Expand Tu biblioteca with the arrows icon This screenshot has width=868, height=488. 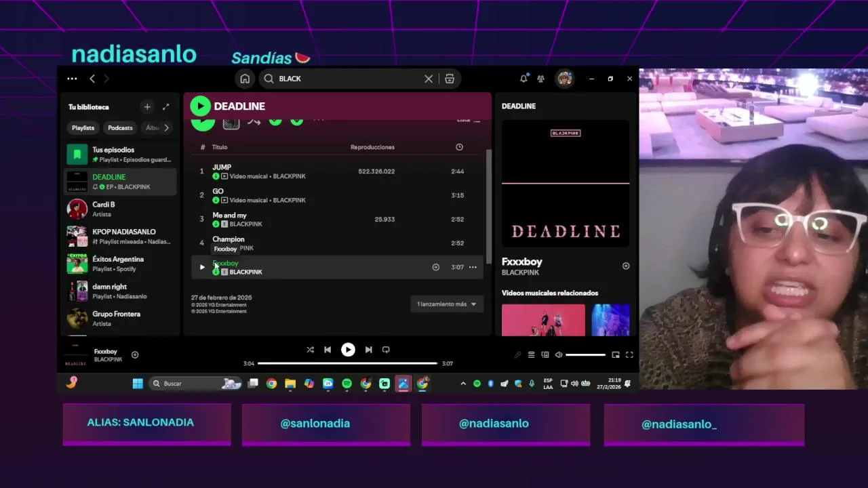[166, 107]
